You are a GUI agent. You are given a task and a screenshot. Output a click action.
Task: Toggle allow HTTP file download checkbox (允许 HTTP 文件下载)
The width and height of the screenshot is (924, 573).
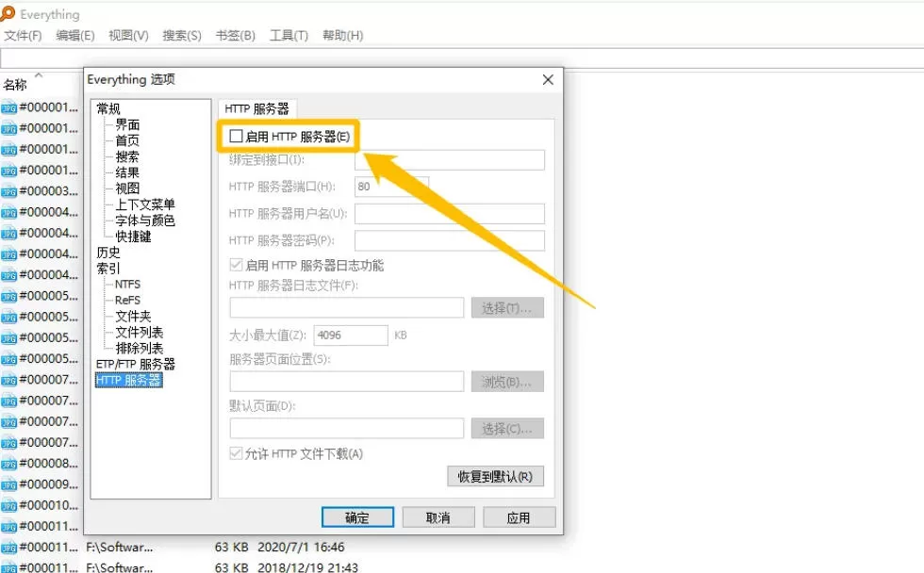236,453
